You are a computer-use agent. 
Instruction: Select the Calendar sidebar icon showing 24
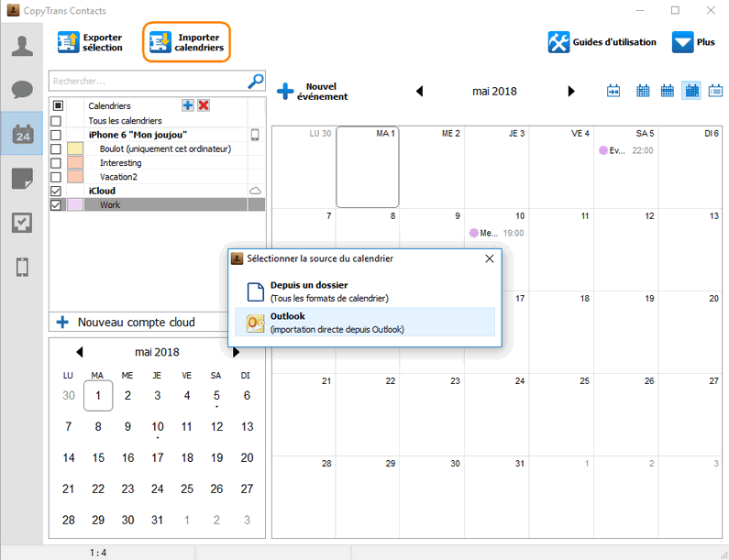click(x=23, y=134)
